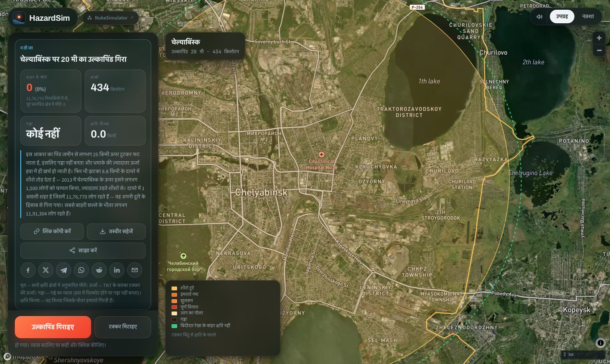The width and height of the screenshot is (610, 364).
Task: Click the कोई नहीं crater card
Action: pos(51,131)
